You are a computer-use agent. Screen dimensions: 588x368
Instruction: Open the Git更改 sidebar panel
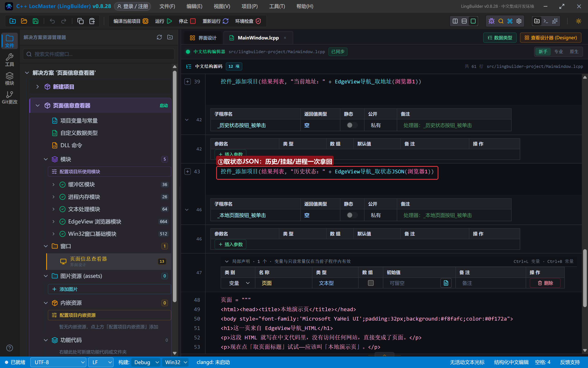[x=9, y=98]
